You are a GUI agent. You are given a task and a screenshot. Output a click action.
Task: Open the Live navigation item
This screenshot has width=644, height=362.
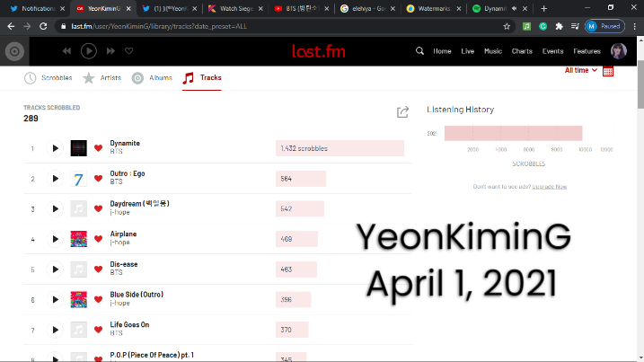click(x=467, y=51)
